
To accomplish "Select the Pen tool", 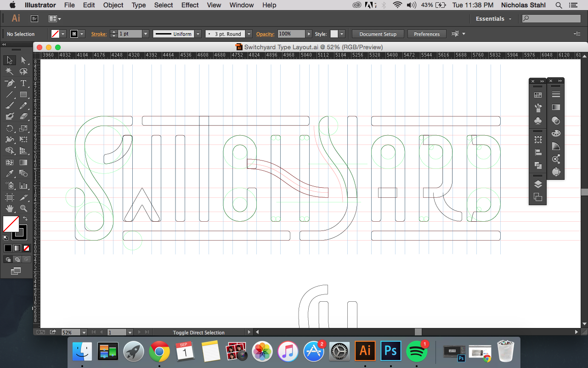I will tap(9, 83).
